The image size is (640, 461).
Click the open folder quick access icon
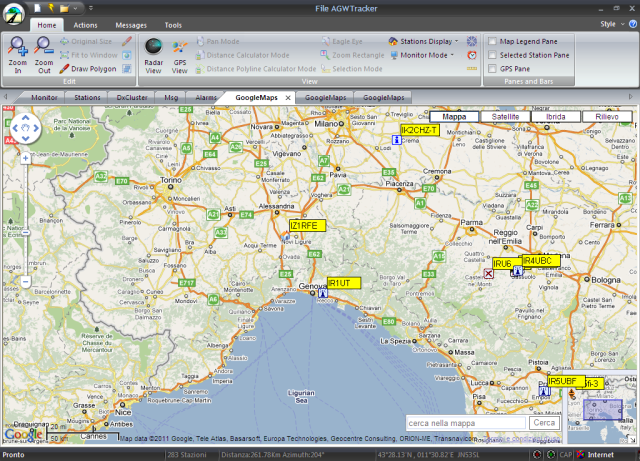tap(64, 8)
